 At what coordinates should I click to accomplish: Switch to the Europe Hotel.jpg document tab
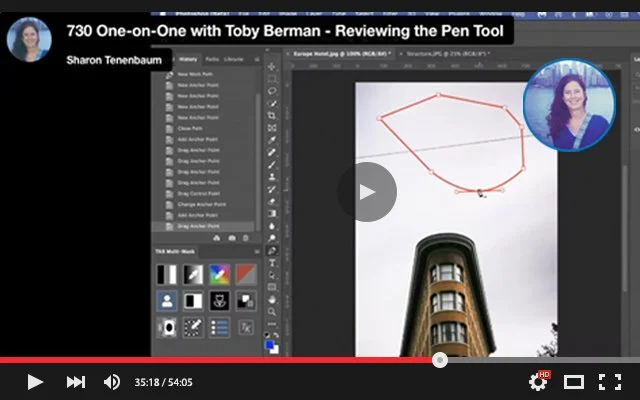pos(341,53)
